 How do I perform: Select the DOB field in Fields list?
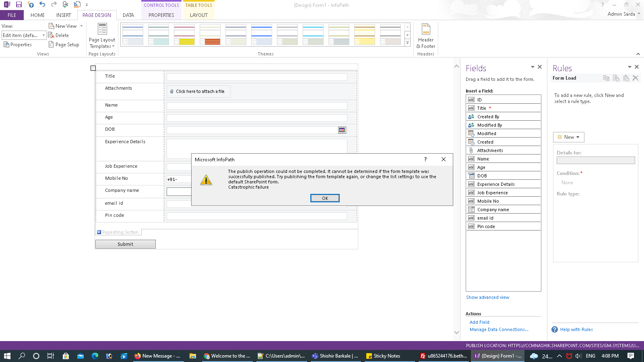[x=503, y=175]
